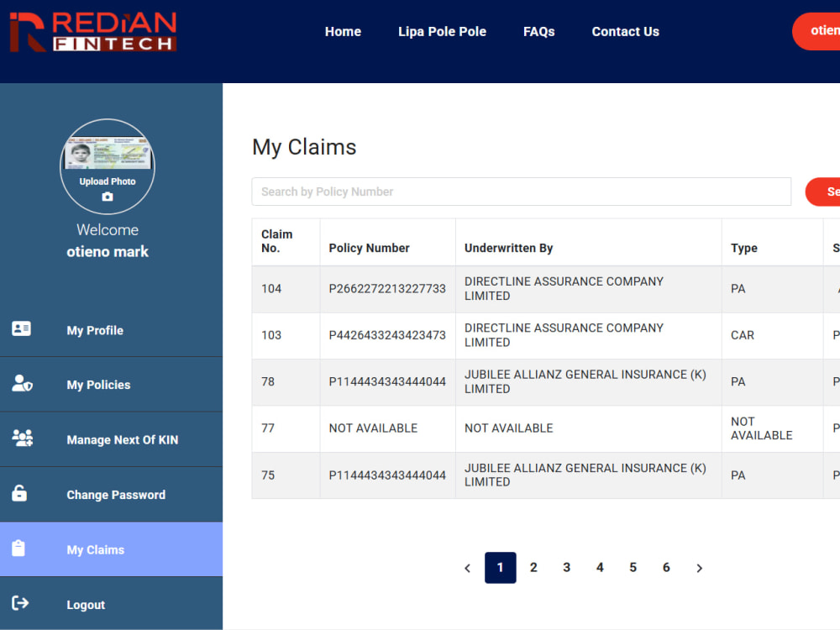Open Lipa Pole Pole nav link
This screenshot has width=840, height=630.
point(442,32)
